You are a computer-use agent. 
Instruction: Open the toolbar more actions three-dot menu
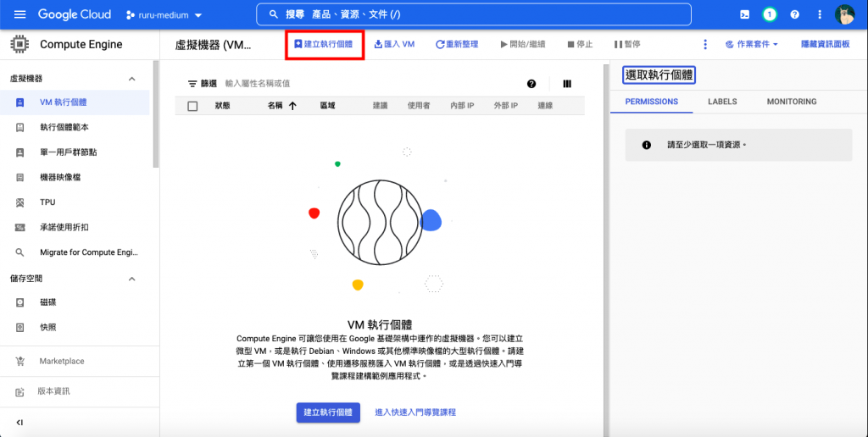click(x=704, y=44)
